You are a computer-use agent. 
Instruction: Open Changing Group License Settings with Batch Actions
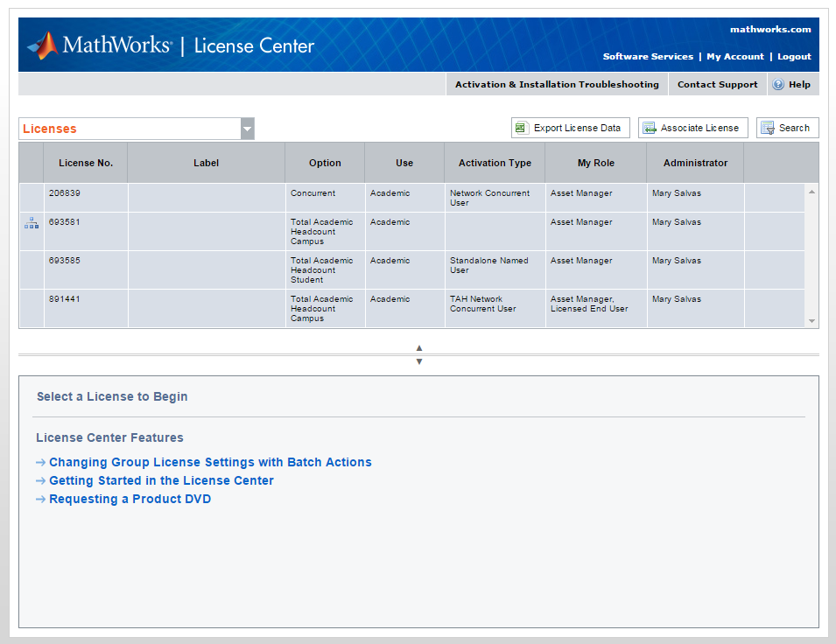pyautogui.click(x=210, y=462)
